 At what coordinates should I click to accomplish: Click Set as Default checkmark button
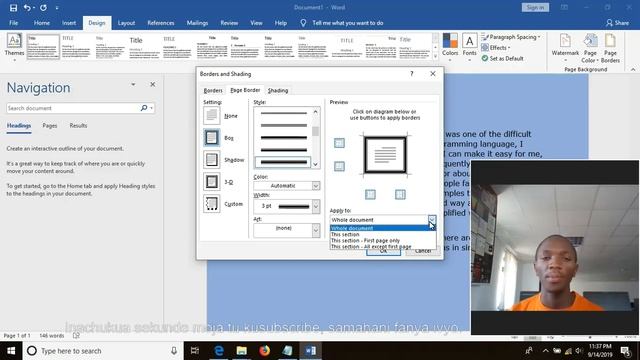click(x=502, y=58)
